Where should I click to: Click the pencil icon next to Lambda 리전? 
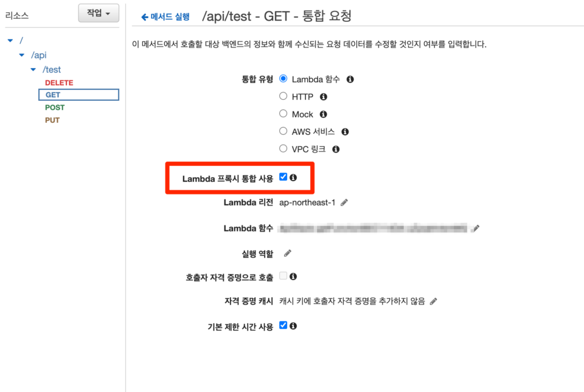pyautogui.click(x=344, y=202)
